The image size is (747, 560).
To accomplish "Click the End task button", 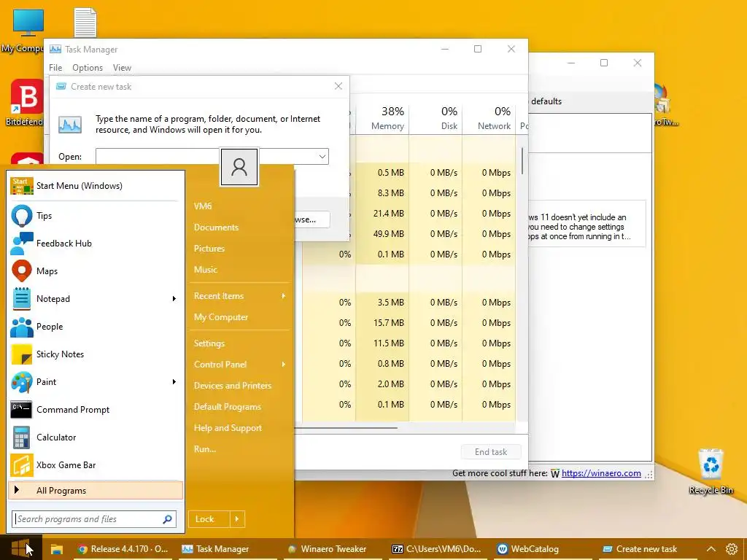I will point(491,452).
